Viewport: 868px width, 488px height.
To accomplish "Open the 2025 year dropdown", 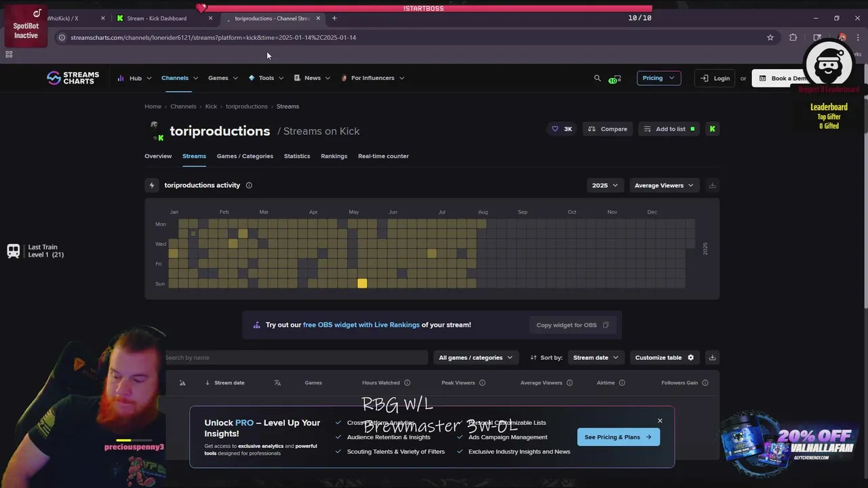I will pyautogui.click(x=605, y=185).
